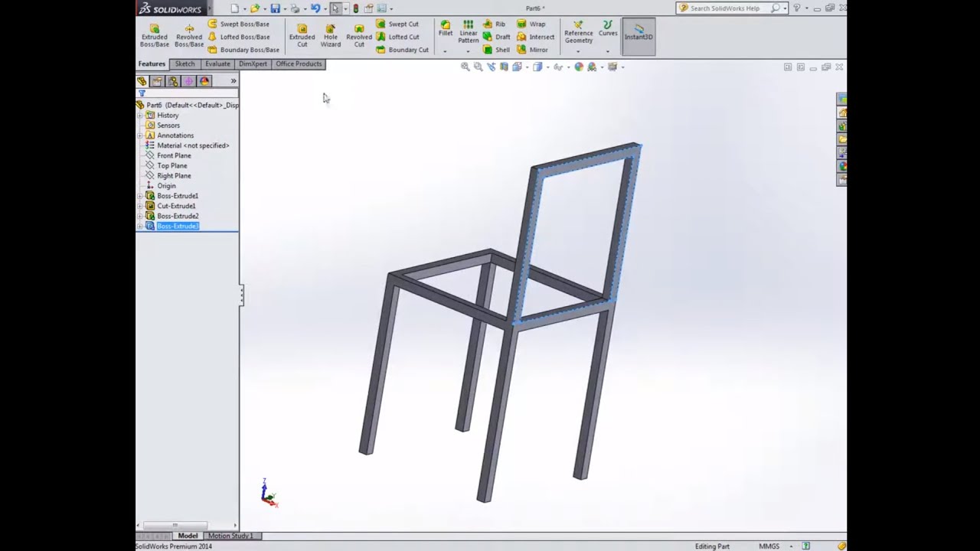Expand the Boss-Extrude2 node
The image size is (980, 551).
click(140, 216)
